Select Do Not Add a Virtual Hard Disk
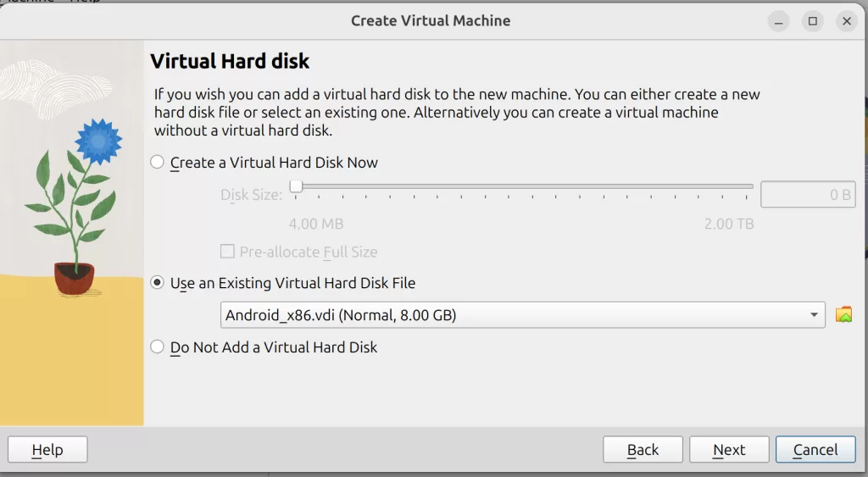The height and width of the screenshot is (477, 868). (x=158, y=347)
